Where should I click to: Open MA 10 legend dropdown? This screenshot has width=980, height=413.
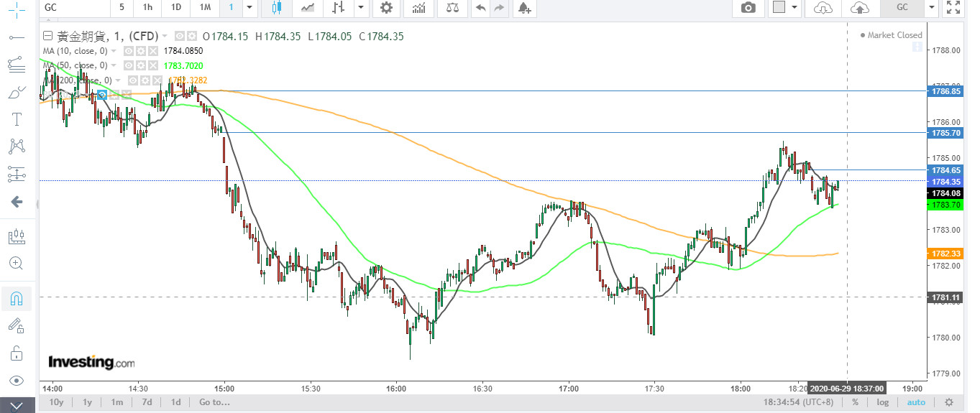[114, 51]
